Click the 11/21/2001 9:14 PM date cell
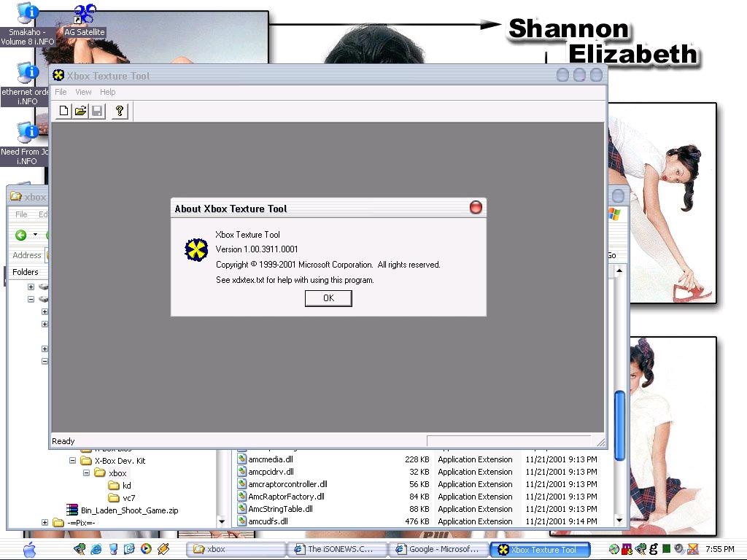Image resolution: width=747 pixels, height=560 pixels. point(561,521)
